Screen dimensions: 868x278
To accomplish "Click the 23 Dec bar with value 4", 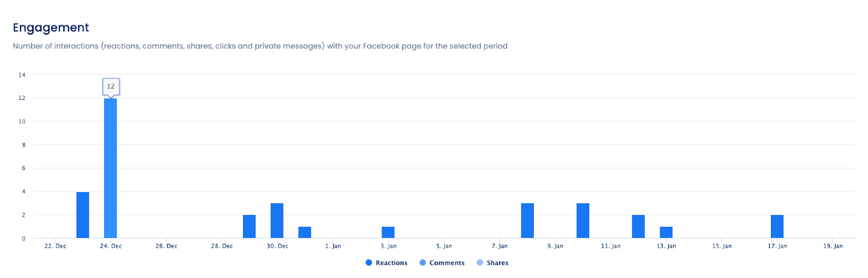I will point(83,215).
